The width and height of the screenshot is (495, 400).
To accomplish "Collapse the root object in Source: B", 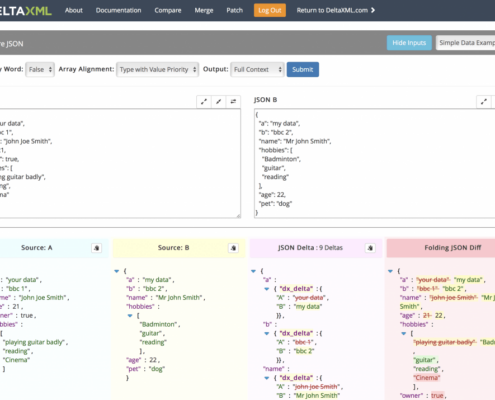I will (x=117, y=271).
